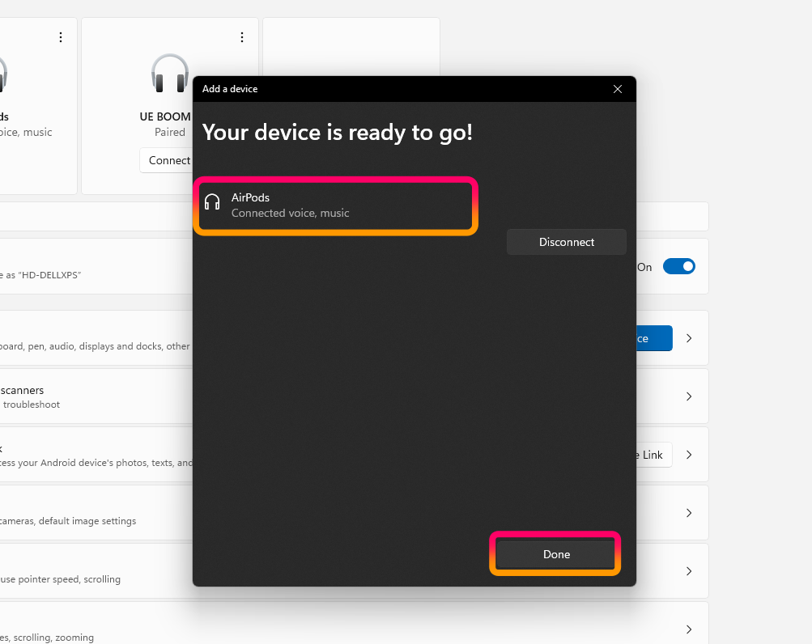Image resolution: width=812 pixels, height=644 pixels.
Task: Expand the touchpad scrolling, zooming row chevron
Action: 689,629
